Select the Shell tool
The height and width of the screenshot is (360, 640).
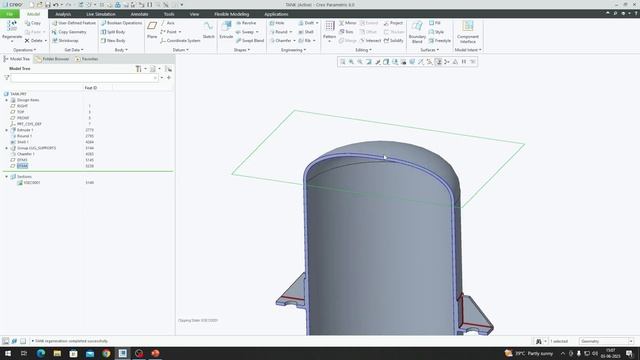click(x=306, y=32)
